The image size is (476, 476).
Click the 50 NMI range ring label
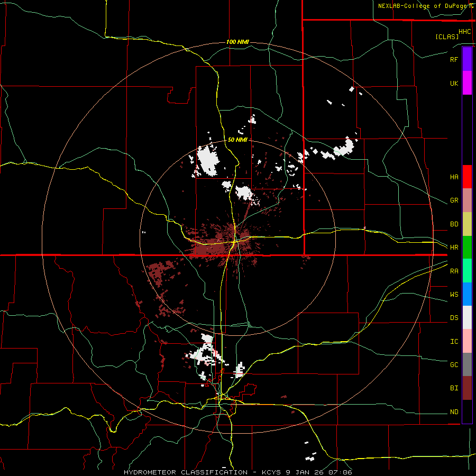click(237, 140)
